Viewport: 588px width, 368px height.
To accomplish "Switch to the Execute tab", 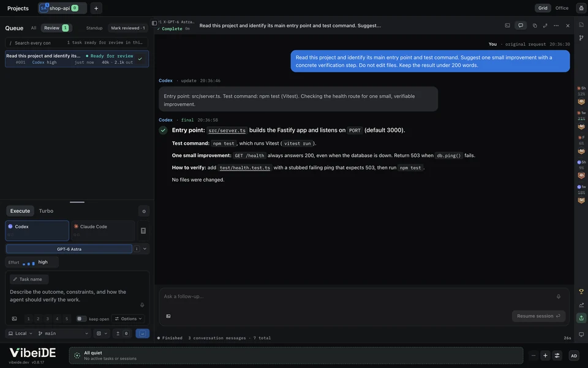I will pos(20,211).
